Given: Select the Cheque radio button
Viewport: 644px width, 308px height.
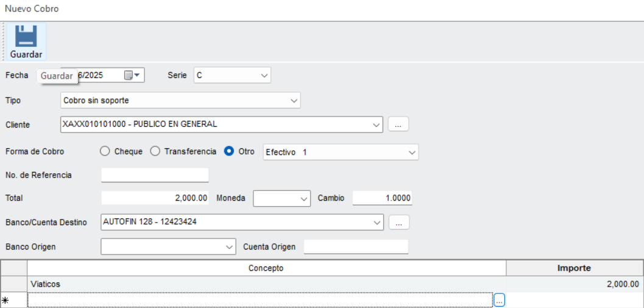Looking at the screenshot, I should pyautogui.click(x=105, y=151).
